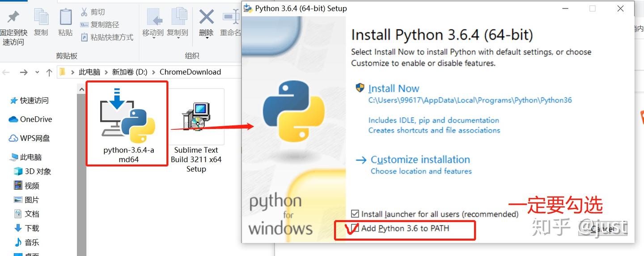The image size is (644, 256).
Task: Go up one folder level
Action: pyautogui.click(x=49, y=72)
